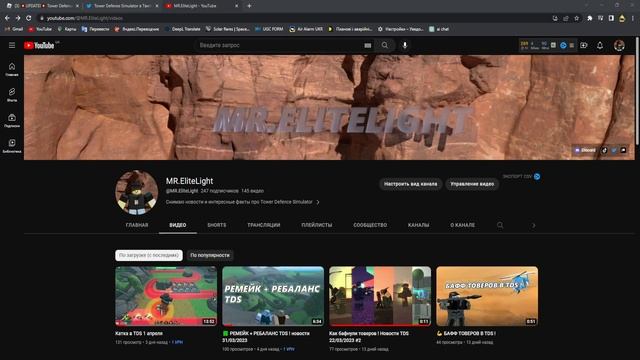Screen dimensions: 640x360
Task: Open the YouTube hamburger guide menu
Action: pyautogui.click(x=12, y=45)
